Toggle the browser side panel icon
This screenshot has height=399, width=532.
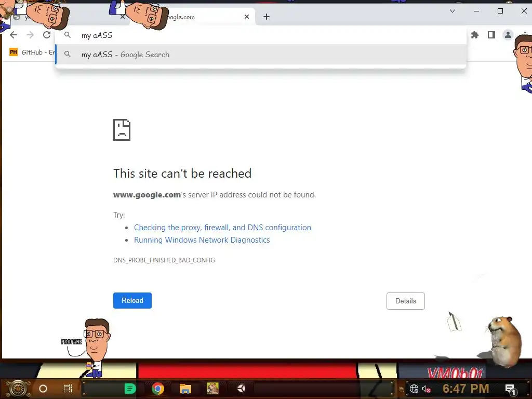491,35
